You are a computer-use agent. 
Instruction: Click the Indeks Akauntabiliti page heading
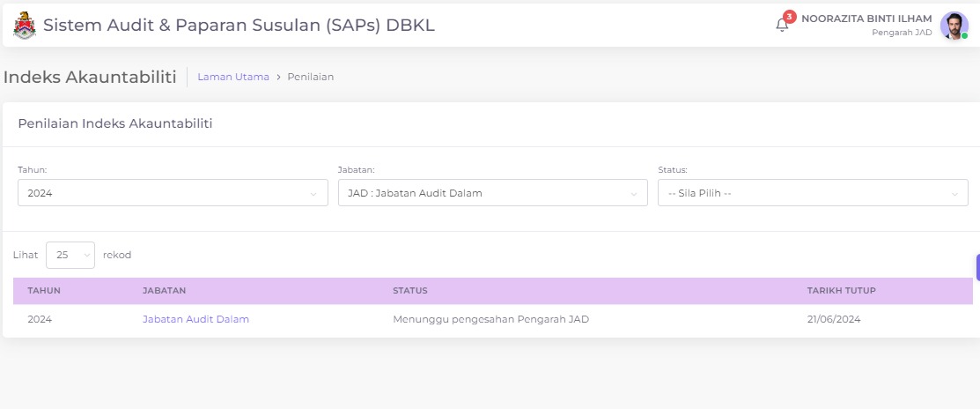(90, 77)
